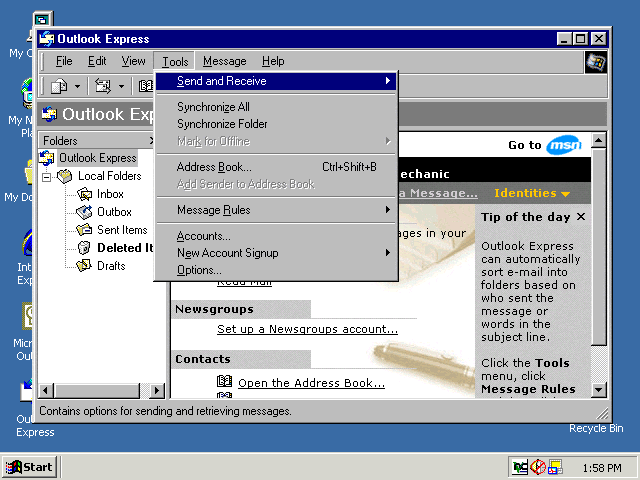Choose Synchronize Folder menu item
The image size is (640, 480).
tap(277, 124)
